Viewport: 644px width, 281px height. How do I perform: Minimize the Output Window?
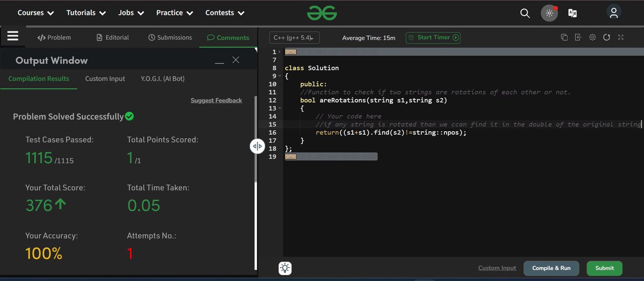point(219,63)
